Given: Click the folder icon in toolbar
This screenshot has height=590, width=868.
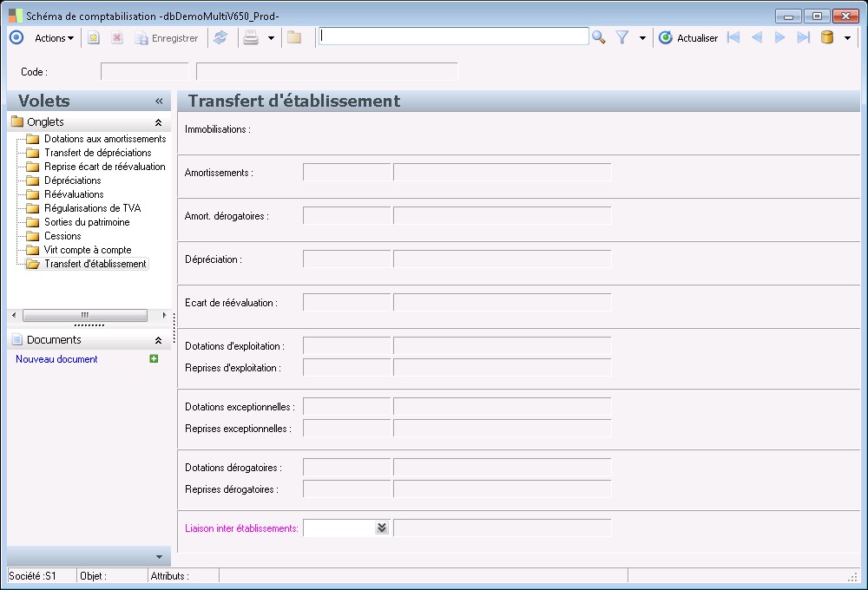Looking at the screenshot, I should click(294, 37).
